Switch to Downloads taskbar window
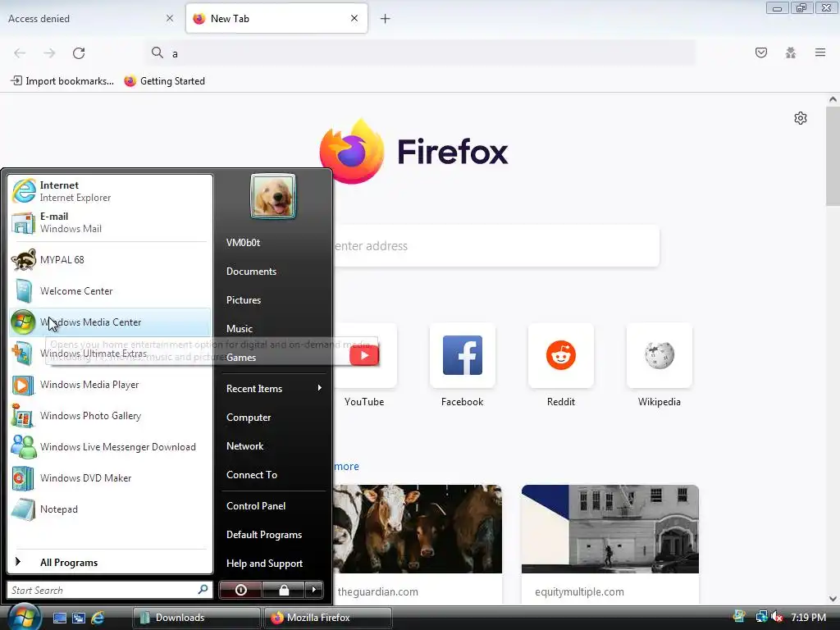 (x=196, y=618)
